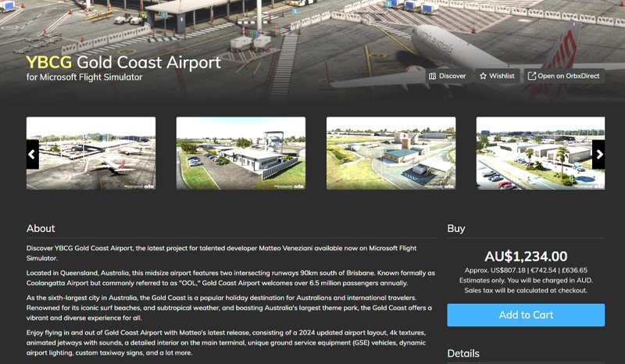View the terminal apron aircraft screenshot thumbnail
The height and width of the screenshot is (364, 625).
[91, 153]
